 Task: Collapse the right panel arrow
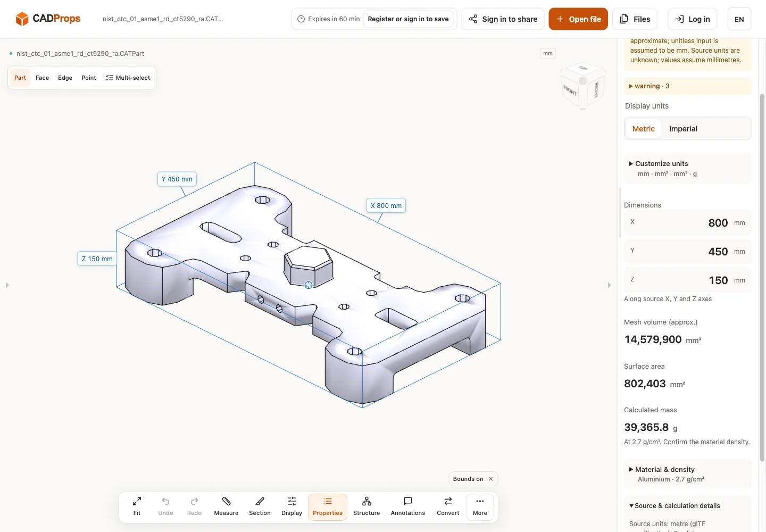click(x=609, y=285)
